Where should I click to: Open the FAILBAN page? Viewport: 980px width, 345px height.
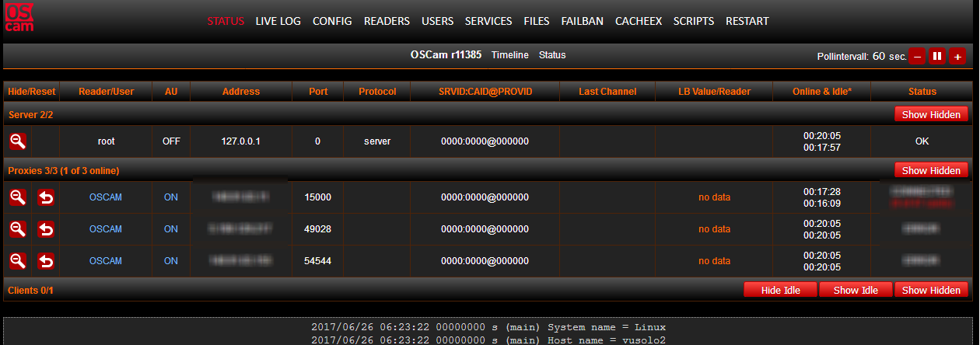click(x=582, y=21)
